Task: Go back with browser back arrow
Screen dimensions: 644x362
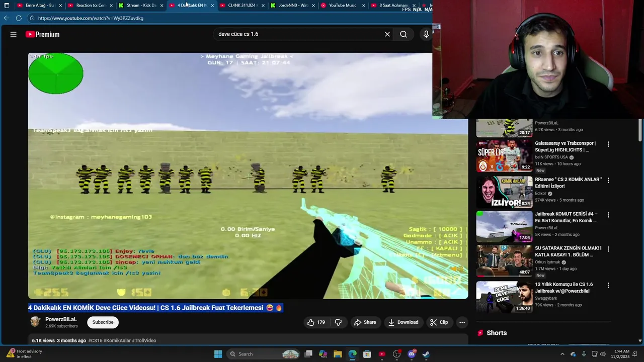Action: coord(7,18)
